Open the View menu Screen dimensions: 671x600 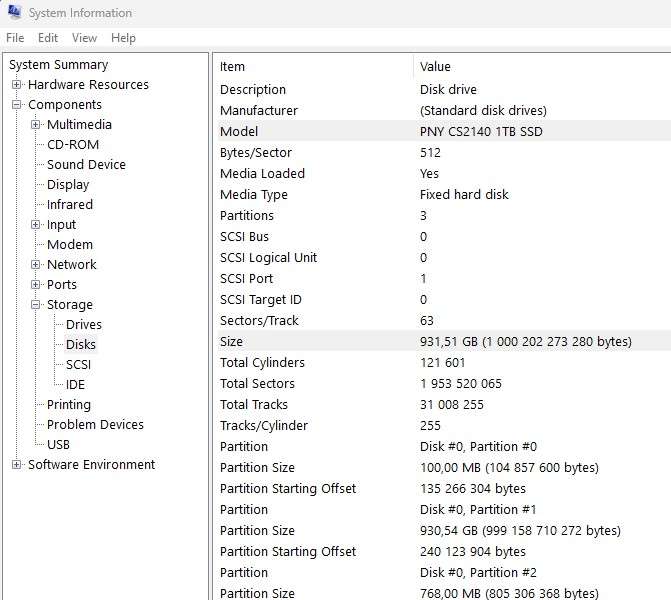84,38
